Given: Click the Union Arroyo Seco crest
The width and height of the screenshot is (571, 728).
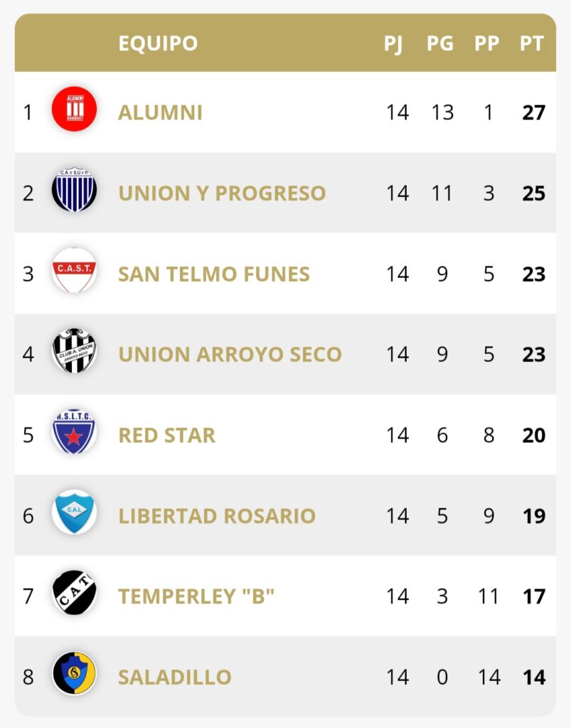Looking at the screenshot, I should 74,351.
